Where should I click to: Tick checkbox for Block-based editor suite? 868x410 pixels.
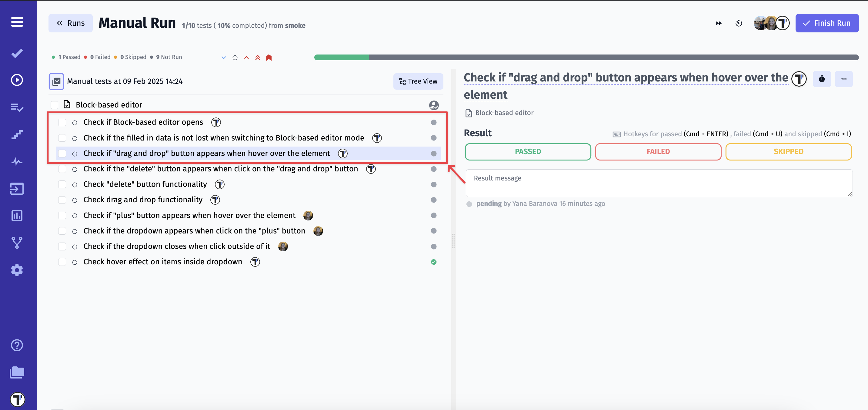click(55, 105)
